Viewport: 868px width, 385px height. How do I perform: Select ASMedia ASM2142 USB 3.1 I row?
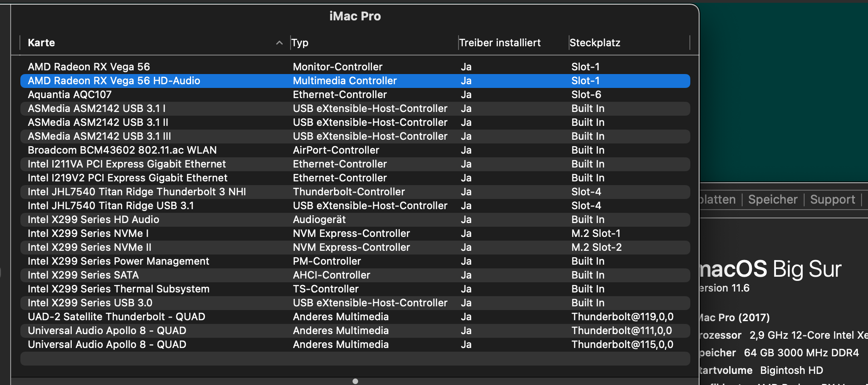pos(355,108)
